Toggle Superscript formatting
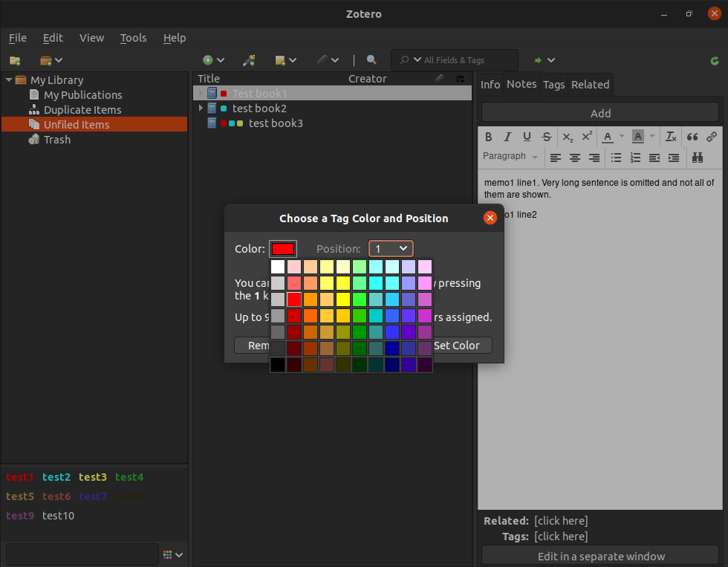This screenshot has height=567, width=728. pyautogui.click(x=587, y=136)
